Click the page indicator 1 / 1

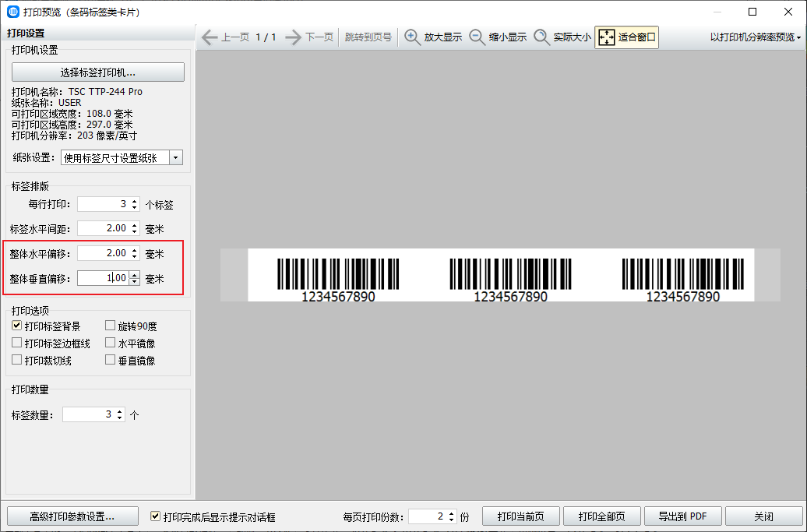(266, 37)
